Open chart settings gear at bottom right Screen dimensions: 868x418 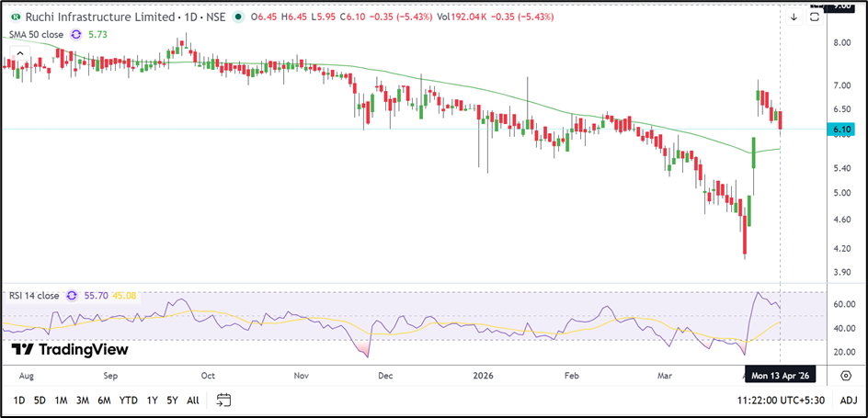point(844,375)
